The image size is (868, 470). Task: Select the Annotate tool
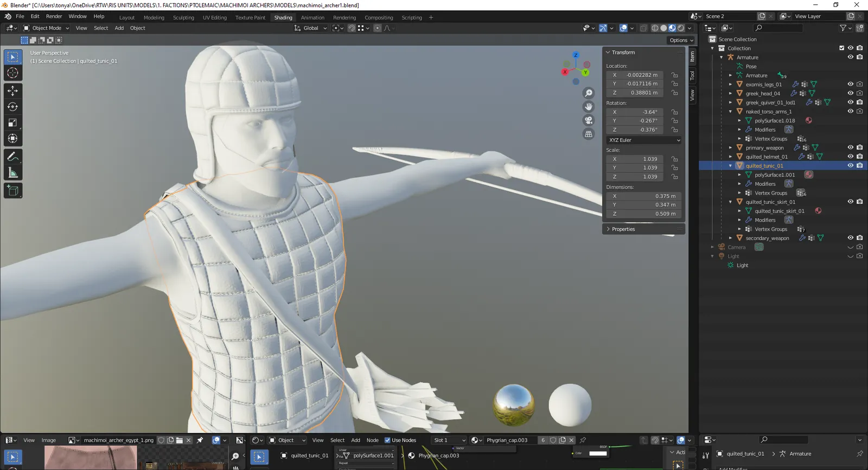(x=13, y=157)
